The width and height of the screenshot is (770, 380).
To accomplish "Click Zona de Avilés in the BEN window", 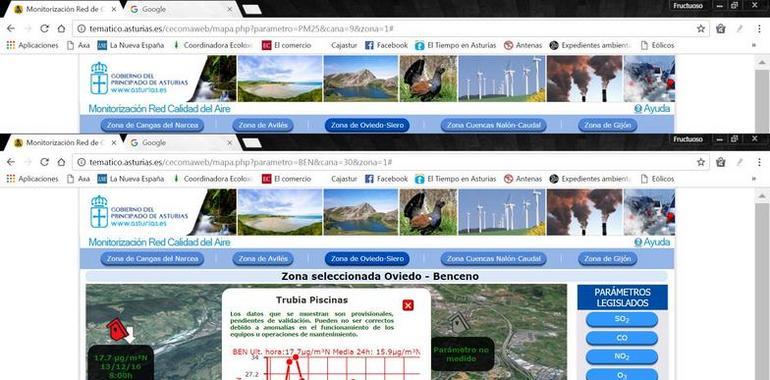I will pos(263,259).
